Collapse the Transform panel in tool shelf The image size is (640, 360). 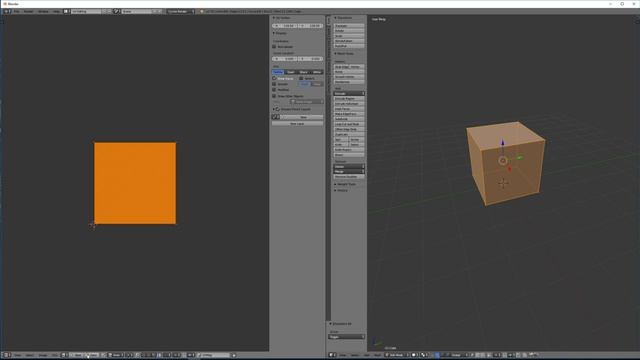pos(343,18)
